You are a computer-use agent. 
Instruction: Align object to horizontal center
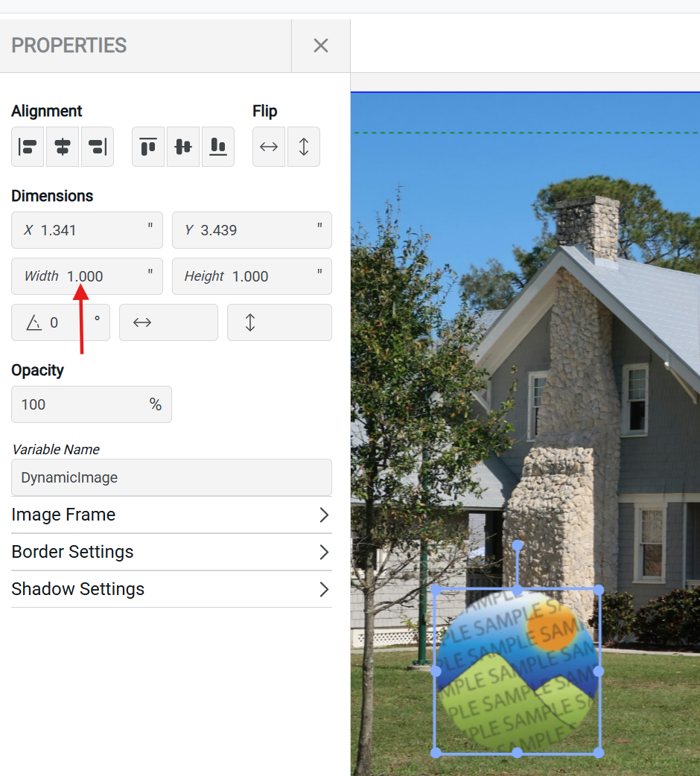(x=63, y=147)
